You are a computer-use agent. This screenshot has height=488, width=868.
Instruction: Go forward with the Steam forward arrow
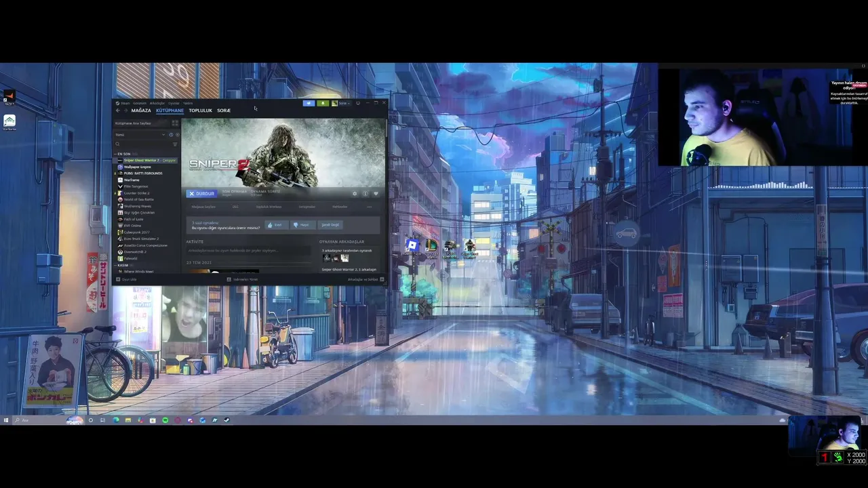[x=125, y=110]
